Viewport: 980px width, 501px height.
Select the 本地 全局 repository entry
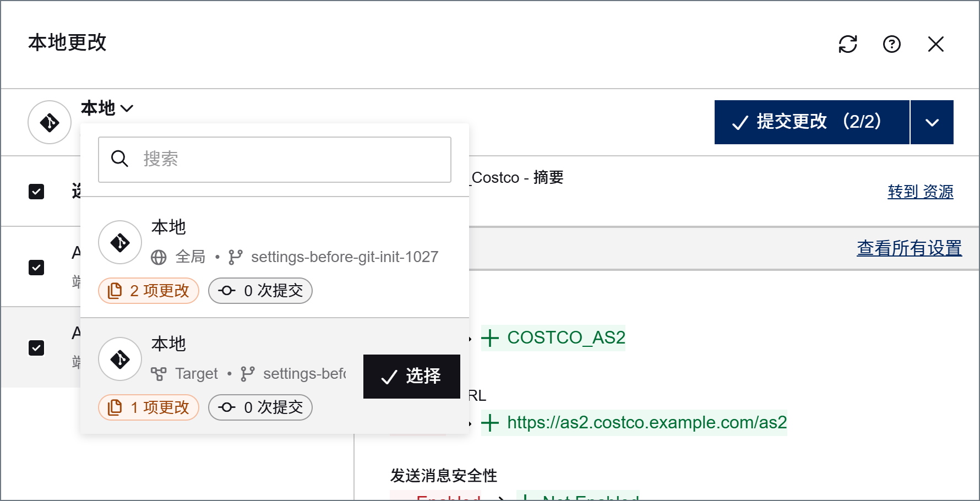(275, 257)
